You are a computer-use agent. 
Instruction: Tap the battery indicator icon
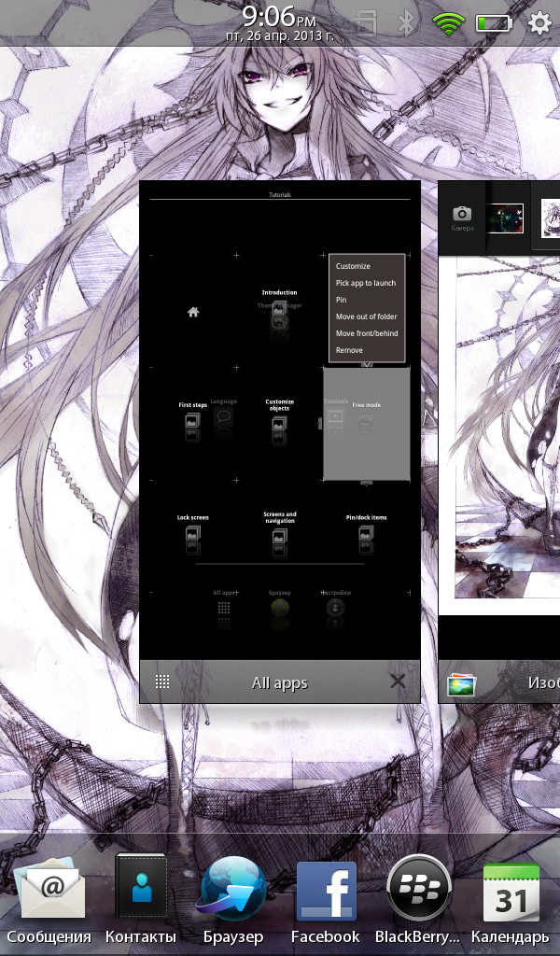(x=494, y=23)
